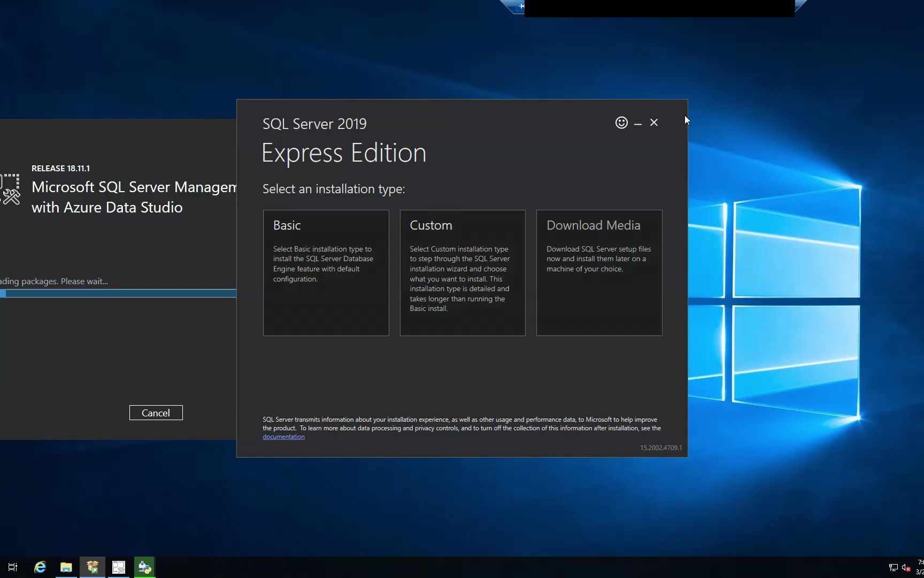Click the SSMS loading progress bar

point(118,293)
